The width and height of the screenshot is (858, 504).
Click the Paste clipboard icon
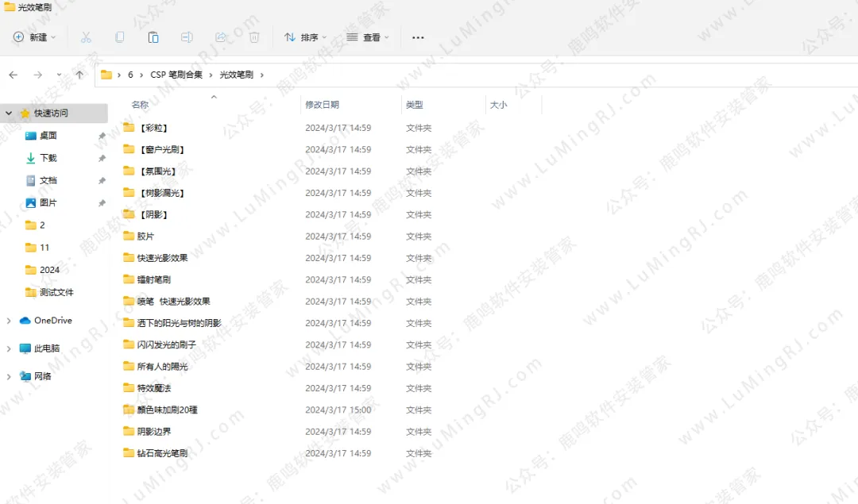(x=153, y=37)
